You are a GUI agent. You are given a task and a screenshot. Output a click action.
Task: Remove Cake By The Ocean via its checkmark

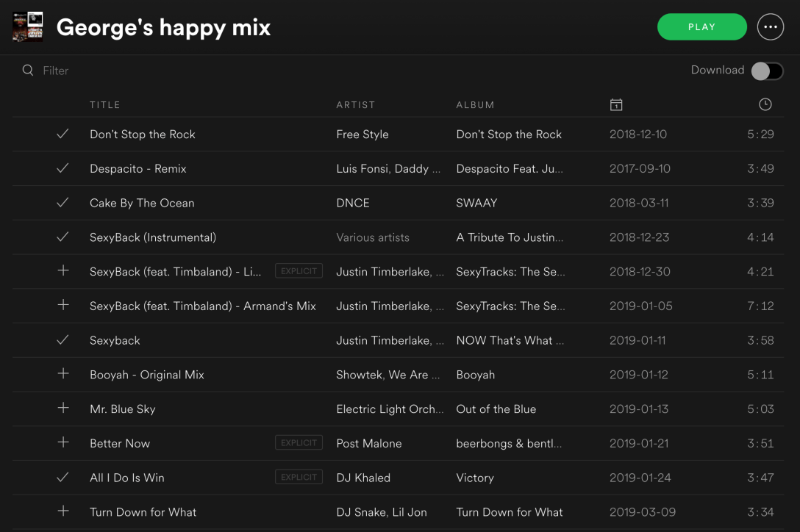pos(63,203)
